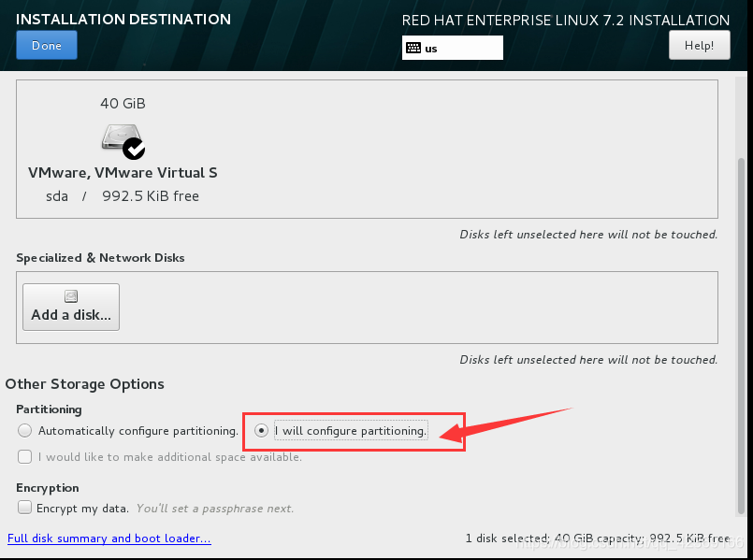Viewport: 753px width, 560px height.
Task: Click the 992.5 KiB free text under sda
Action: coord(151,196)
